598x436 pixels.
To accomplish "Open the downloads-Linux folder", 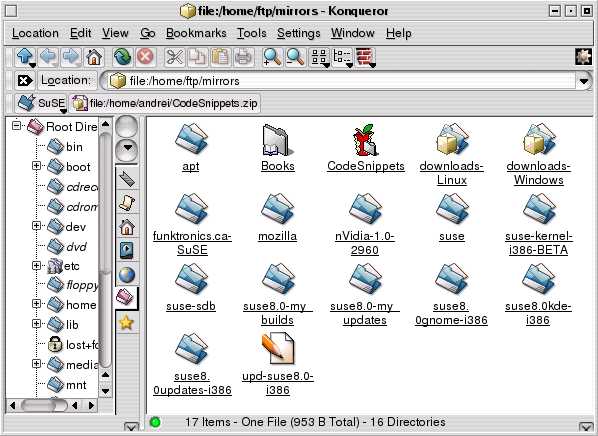I will pyautogui.click(x=452, y=154).
